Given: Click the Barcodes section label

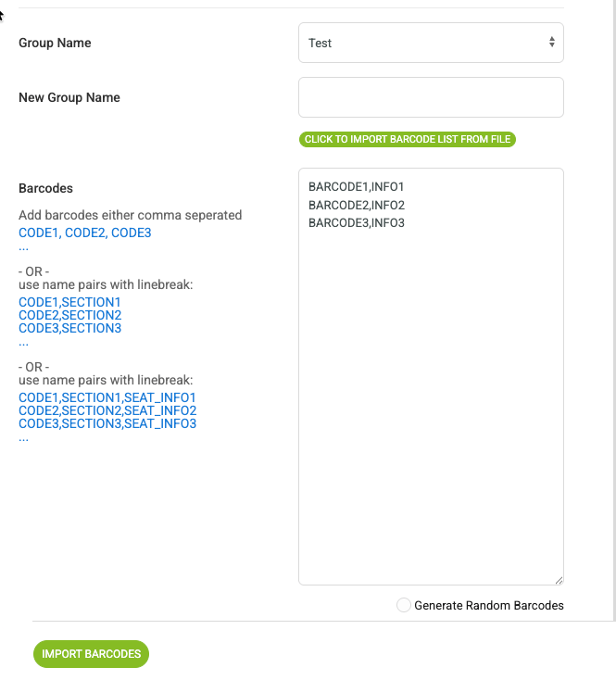Looking at the screenshot, I should click(45, 188).
